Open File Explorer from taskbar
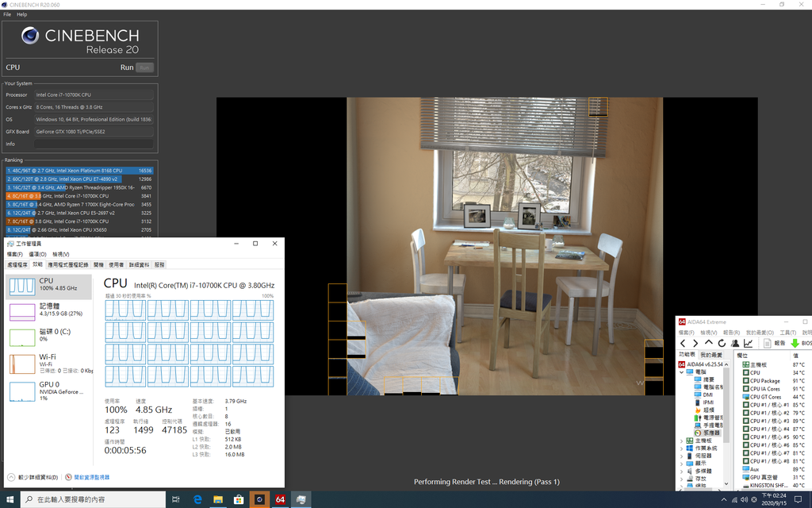 (x=218, y=500)
